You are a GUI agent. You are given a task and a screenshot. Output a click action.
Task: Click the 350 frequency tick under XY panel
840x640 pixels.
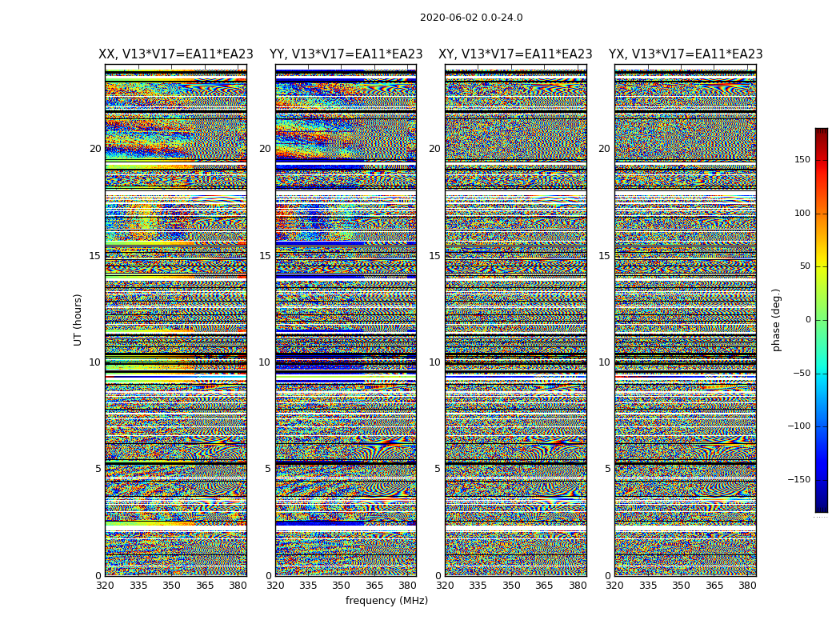512,586
